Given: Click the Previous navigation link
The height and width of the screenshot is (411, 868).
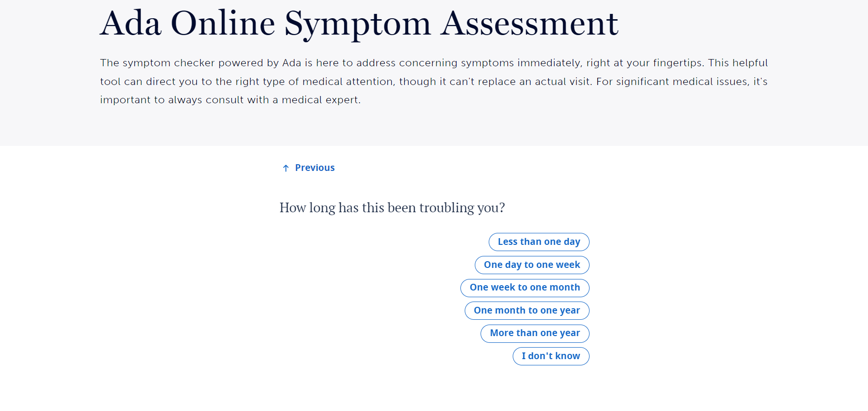Looking at the screenshot, I should point(314,168).
